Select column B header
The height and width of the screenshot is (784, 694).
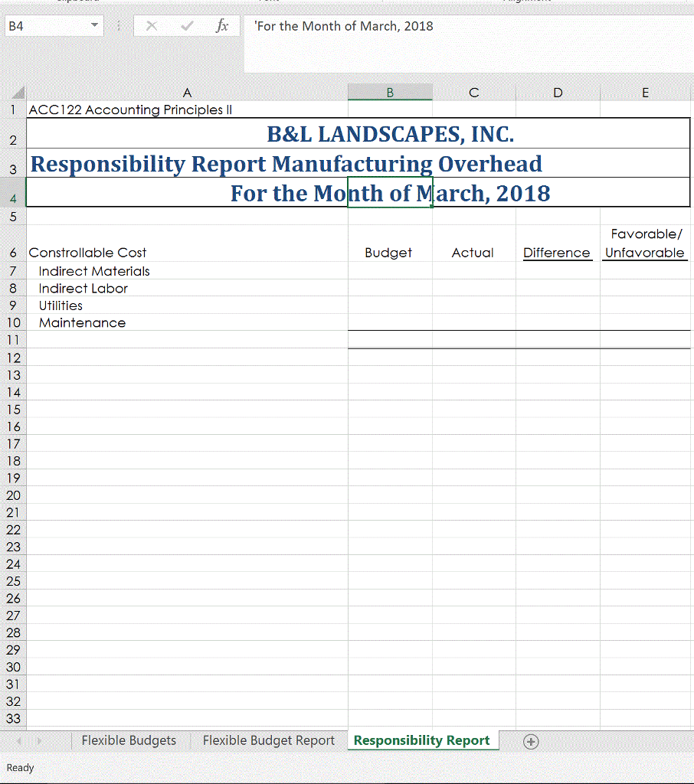[390, 93]
